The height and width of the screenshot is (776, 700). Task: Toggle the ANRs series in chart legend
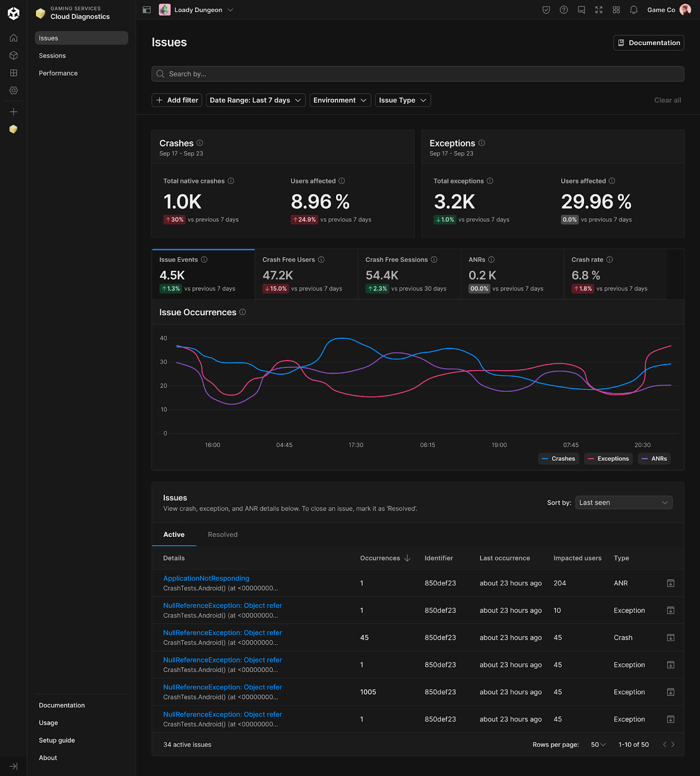654,459
